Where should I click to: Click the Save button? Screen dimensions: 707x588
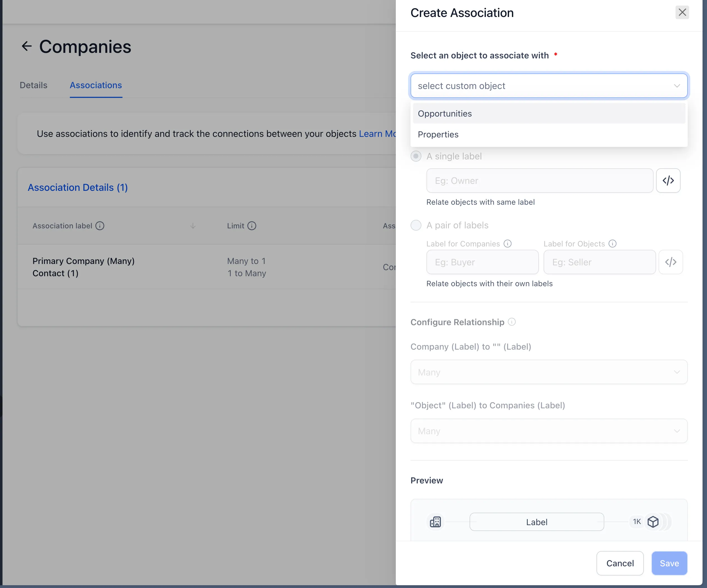click(669, 563)
